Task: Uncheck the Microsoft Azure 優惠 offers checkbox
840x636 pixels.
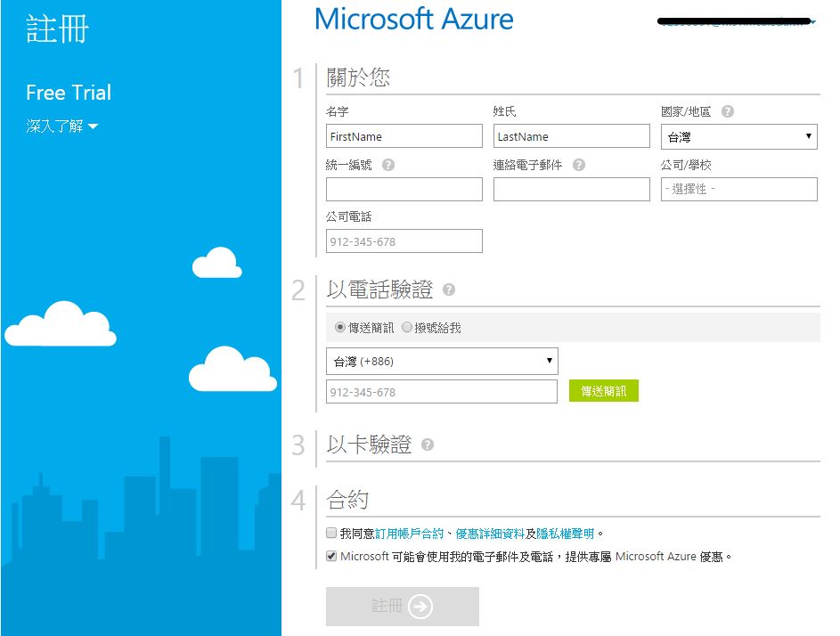Action: pyautogui.click(x=331, y=556)
